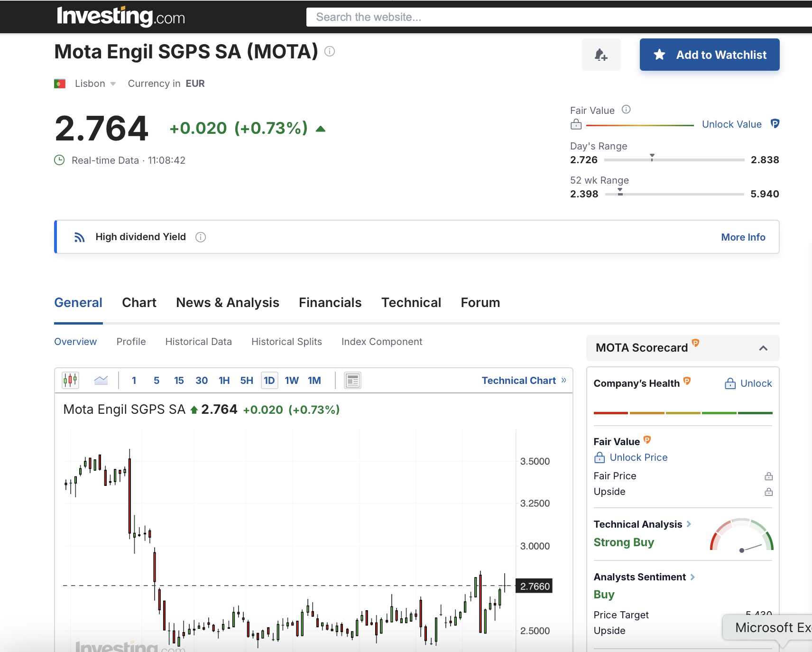
Task: Select the 1W chart interval
Action: [x=292, y=381]
